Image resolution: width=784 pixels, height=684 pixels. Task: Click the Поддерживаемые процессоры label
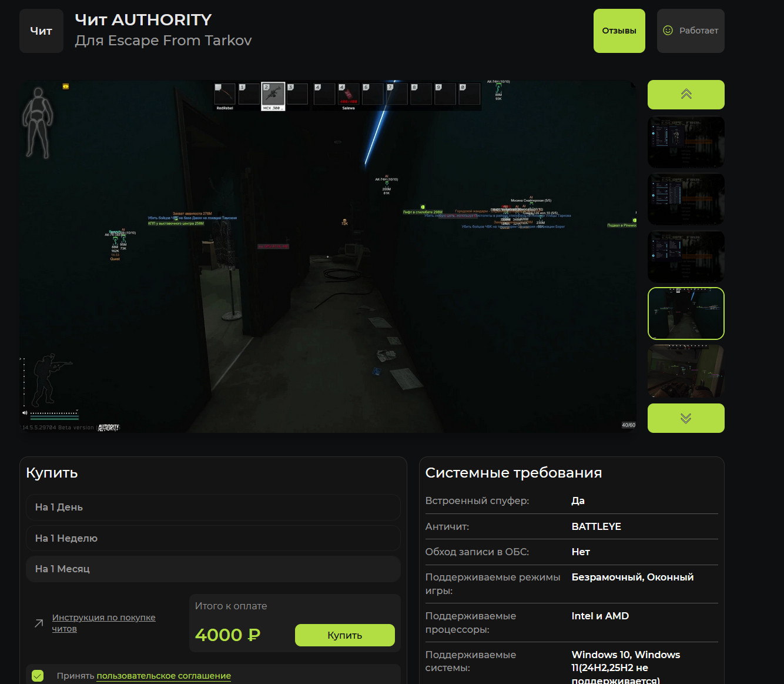point(471,623)
